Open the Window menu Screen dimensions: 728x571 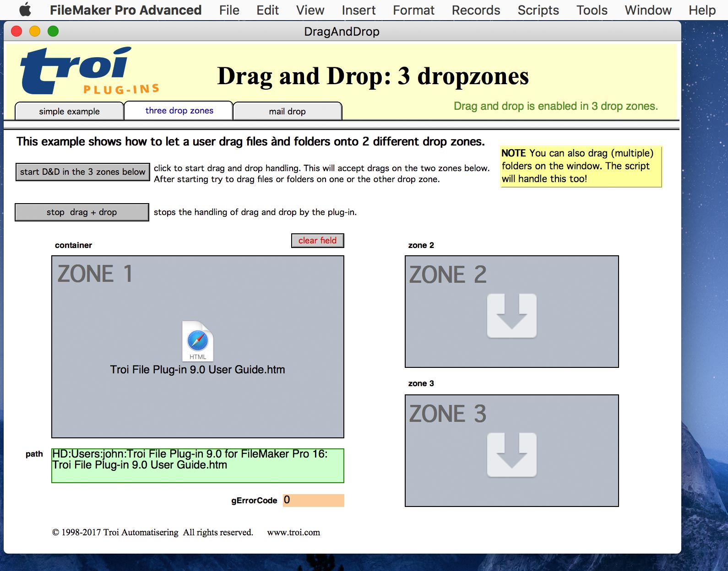(648, 10)
